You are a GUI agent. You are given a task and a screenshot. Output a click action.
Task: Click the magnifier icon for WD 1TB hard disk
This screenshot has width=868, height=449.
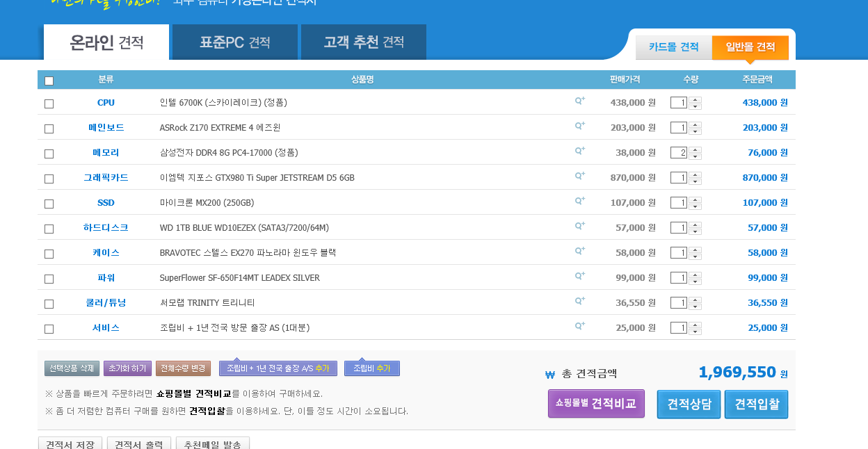tap(579, 227)
